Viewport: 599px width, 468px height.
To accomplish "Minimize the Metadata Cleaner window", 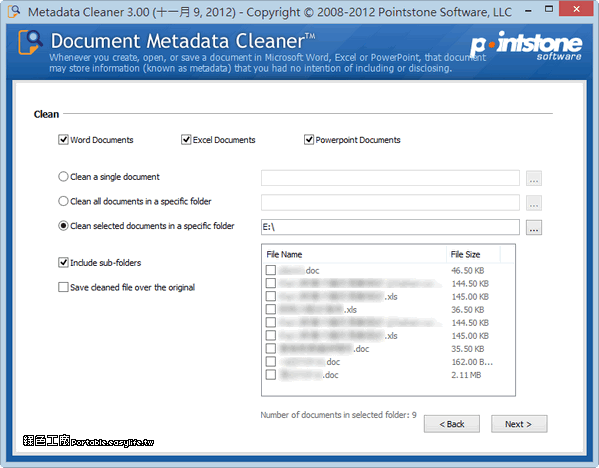I will click(x=528, y=11).
